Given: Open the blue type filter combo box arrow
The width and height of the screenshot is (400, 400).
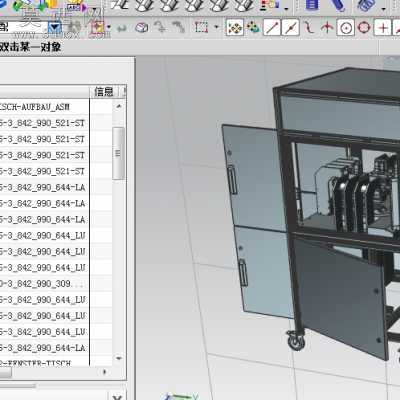Looking at the screenshot, I should [x=55, y=27].
